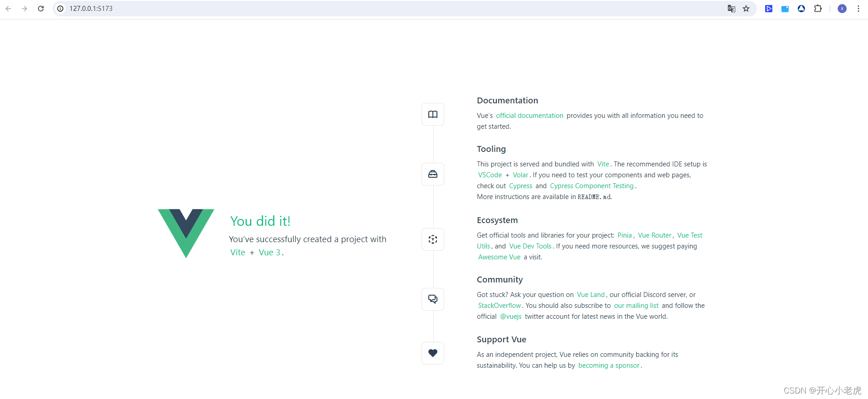Screen dimensions: 868x399
Task: Open the blue play extension icon
Action: [x=769, y=9]
